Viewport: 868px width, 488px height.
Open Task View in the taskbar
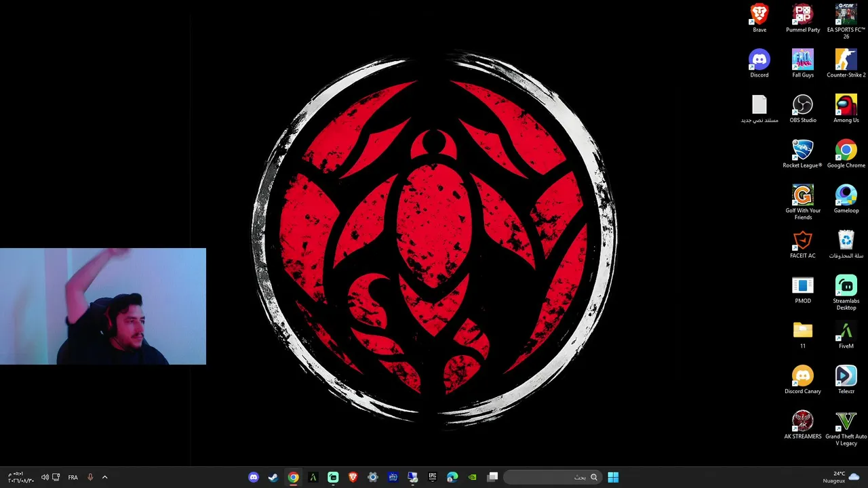coord(493,477)
